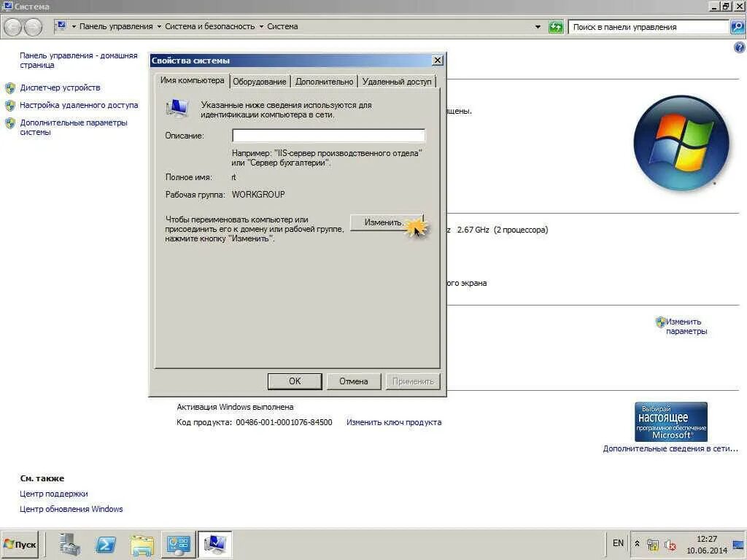Screen dimensions: 747x560
Task: Open Дополнительные параметры системы link
Action: click(74, 127)
